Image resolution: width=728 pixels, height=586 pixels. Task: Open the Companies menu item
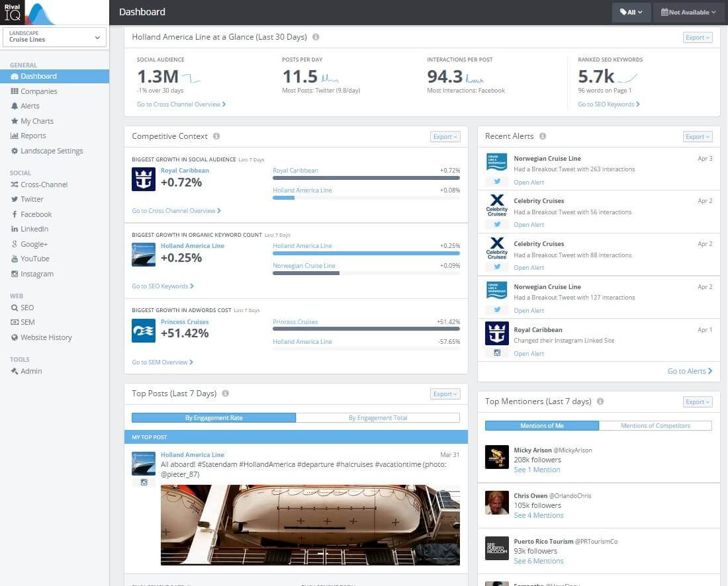[54, 91]
